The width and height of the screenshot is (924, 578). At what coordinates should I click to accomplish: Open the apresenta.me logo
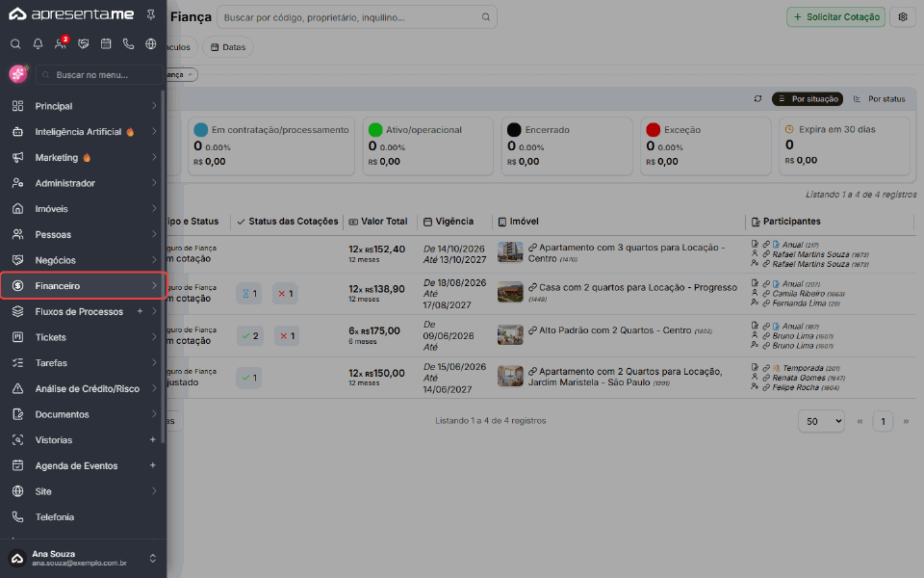pyautogui.click(x=71, y=14)
